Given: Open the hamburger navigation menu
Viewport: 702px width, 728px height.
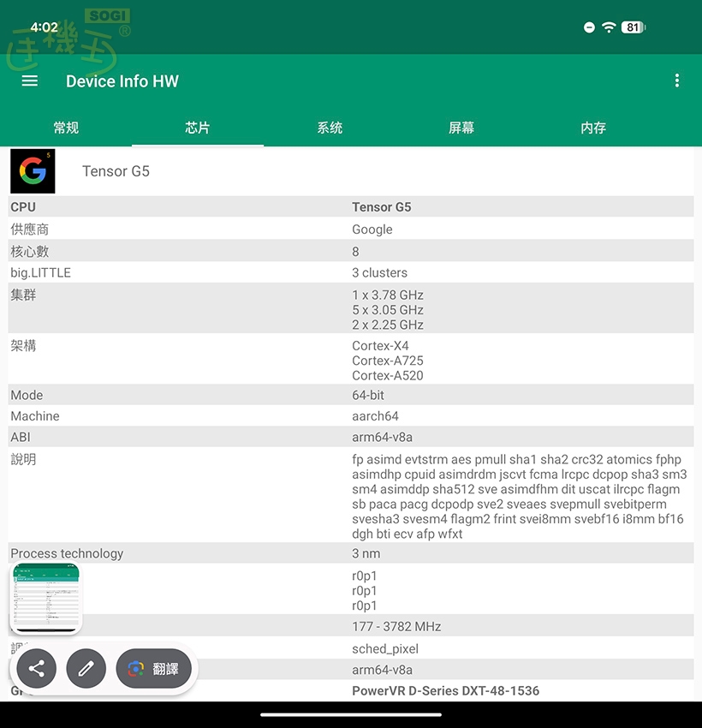Looking at the screenshot, I should (30, 81).
